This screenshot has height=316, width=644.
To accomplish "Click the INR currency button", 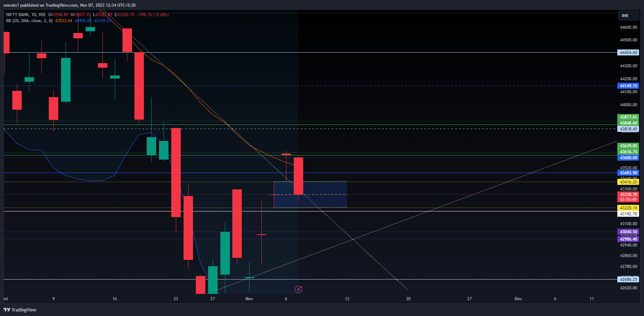I will pyautogui.click(x=629, y=16).
